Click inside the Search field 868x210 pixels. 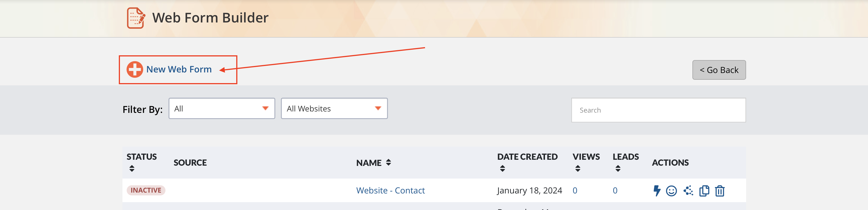[658, 110]
